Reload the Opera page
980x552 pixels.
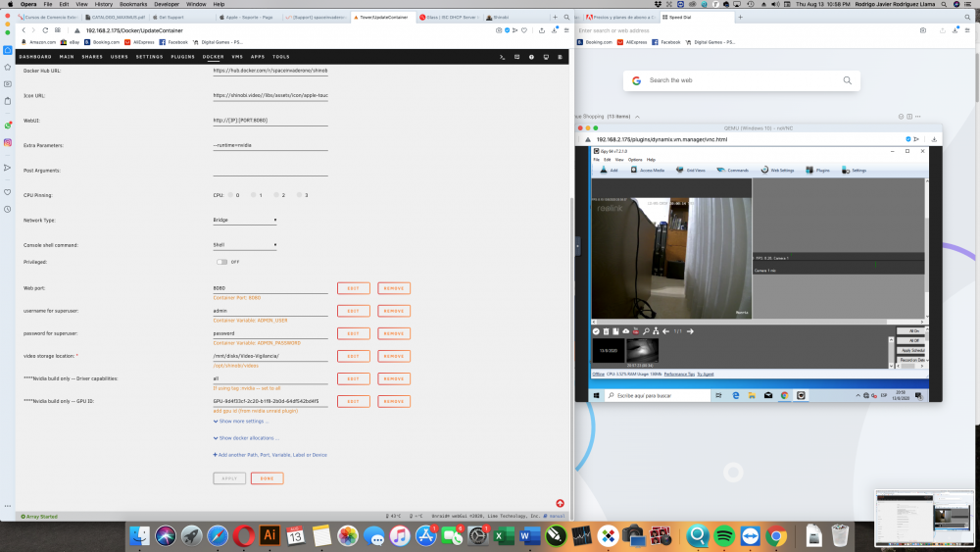point(45,30)
